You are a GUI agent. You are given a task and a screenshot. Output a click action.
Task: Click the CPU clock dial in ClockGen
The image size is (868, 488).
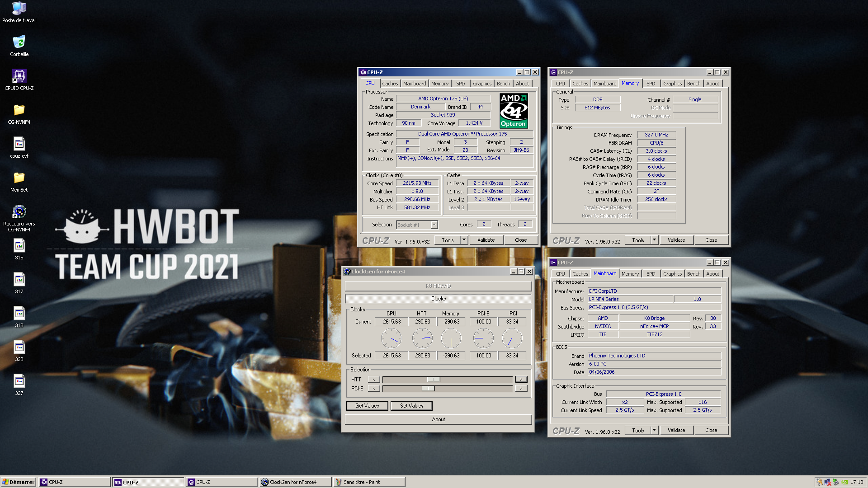click(391, 338)
